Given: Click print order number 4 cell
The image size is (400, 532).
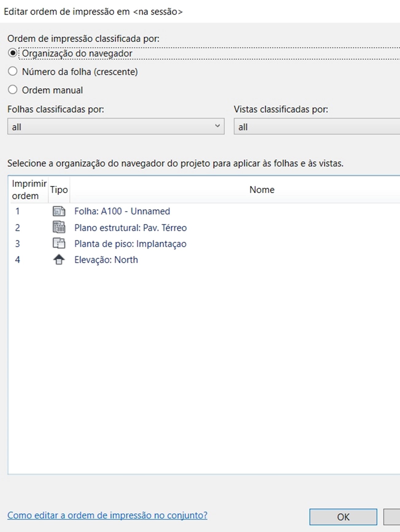Looking at the screenshot, I should (x=18, y=260).
